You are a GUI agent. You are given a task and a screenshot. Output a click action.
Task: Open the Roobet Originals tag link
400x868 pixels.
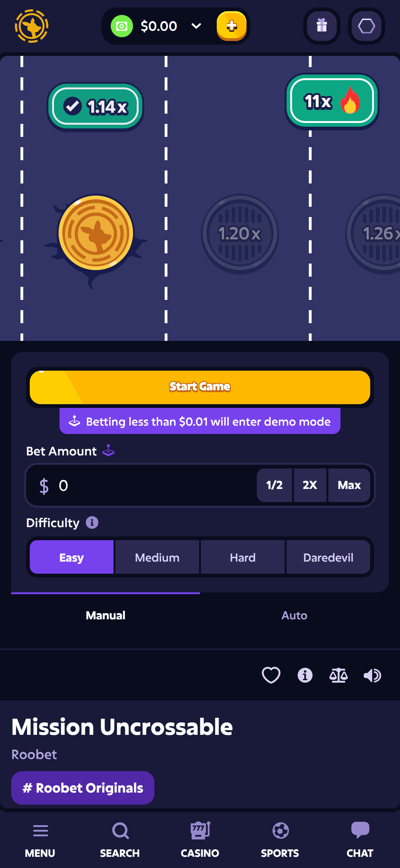click(x=83, y=788)
